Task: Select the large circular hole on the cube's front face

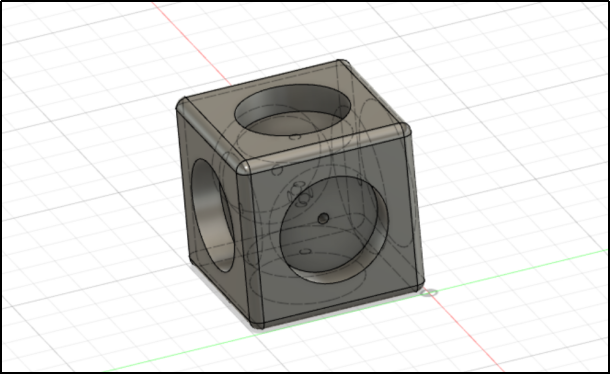Action: click(334, 230)
